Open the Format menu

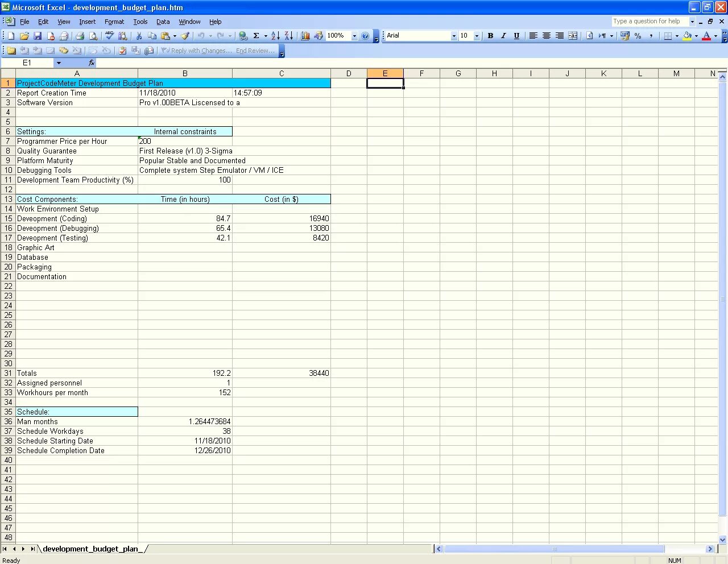(x=114, y=22)
